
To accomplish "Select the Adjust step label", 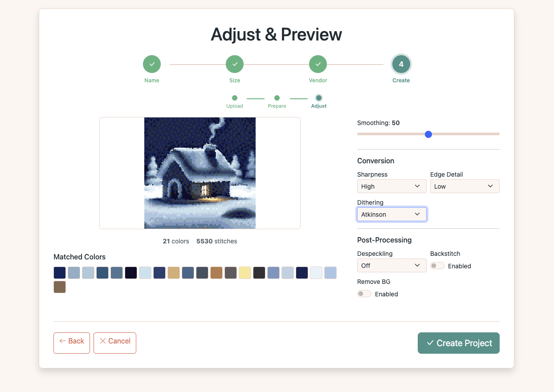I will pyautogui.click(x=318, y=106).
